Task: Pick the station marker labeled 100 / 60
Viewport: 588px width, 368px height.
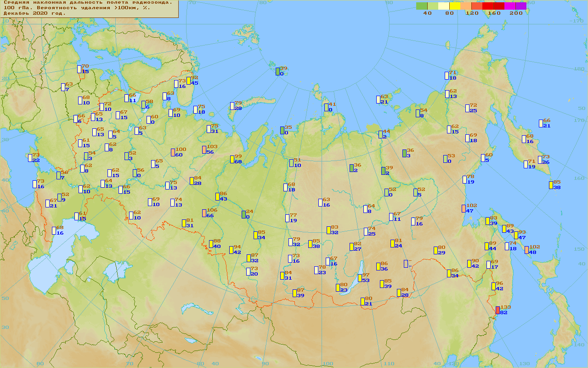Action: pos(173,152)
